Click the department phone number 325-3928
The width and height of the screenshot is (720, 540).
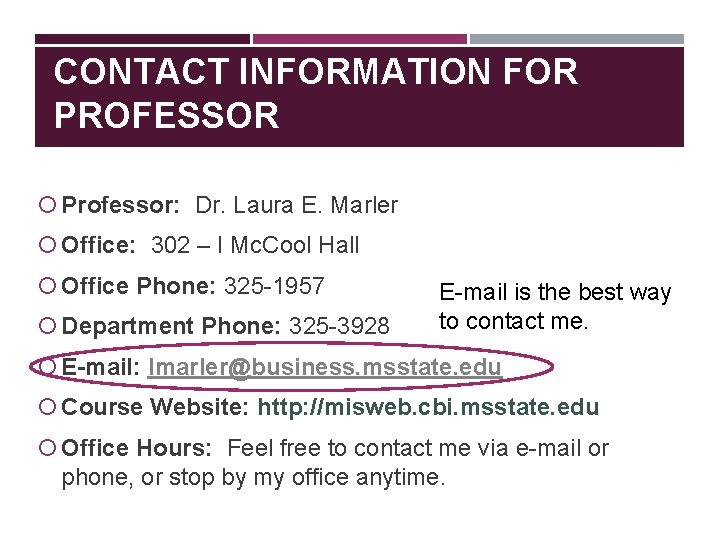[339, 326]
